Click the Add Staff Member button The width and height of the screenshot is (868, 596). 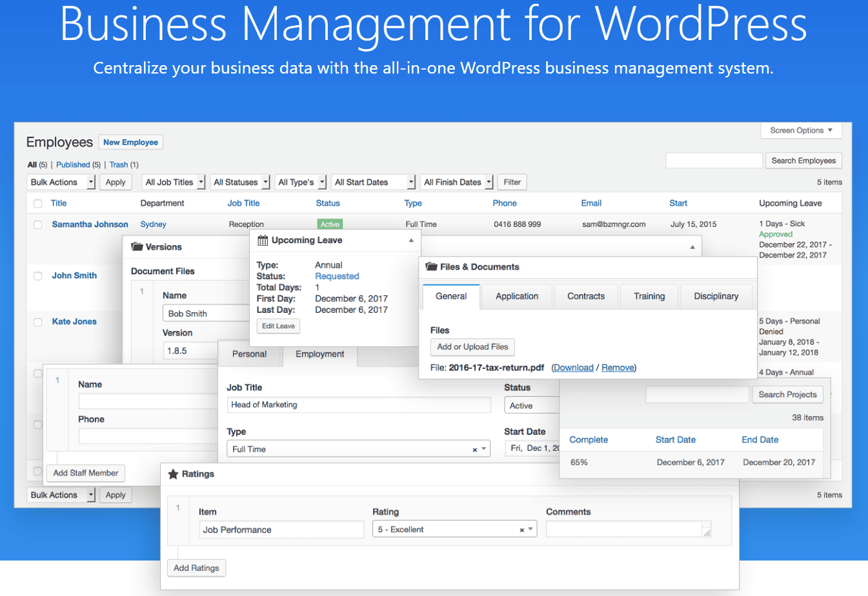86,473
